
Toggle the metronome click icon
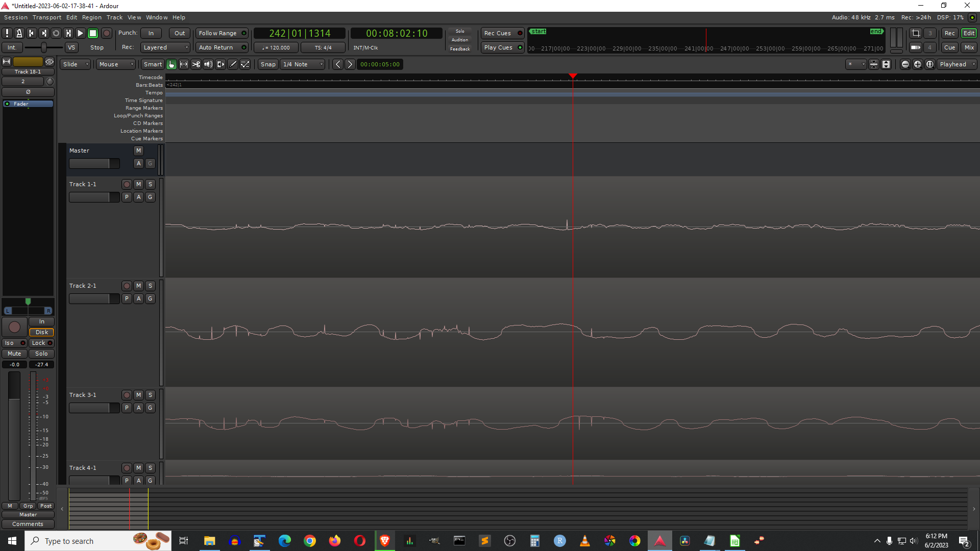coord(19,33)
